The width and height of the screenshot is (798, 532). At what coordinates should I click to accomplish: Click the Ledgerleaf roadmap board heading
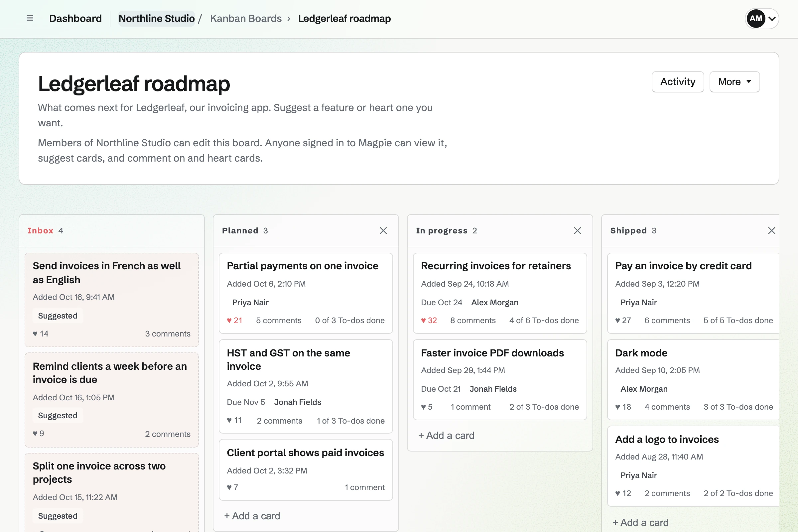(x=134, y=84)
